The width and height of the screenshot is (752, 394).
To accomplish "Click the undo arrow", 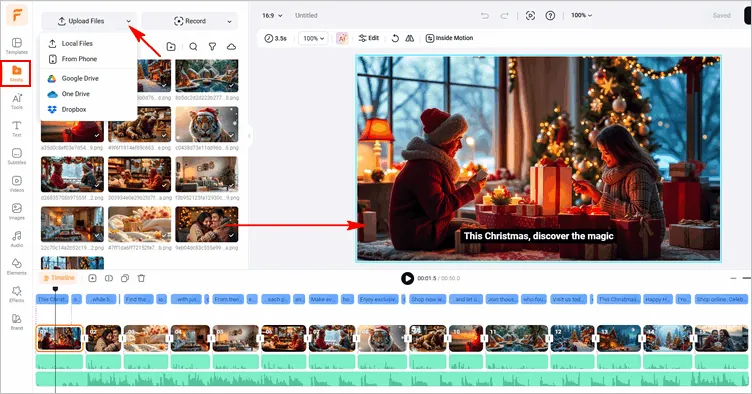I will [485, 15].
